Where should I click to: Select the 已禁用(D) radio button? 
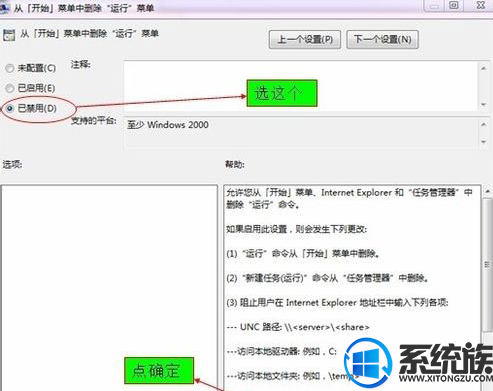tap(10, 108)
